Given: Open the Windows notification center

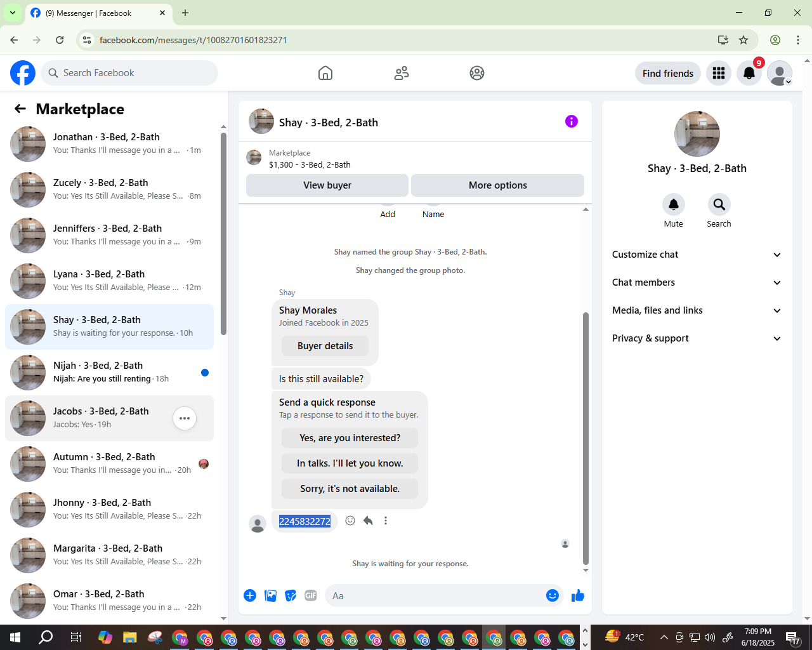Looking at the screenshot, I should click(x=793, y=637).
